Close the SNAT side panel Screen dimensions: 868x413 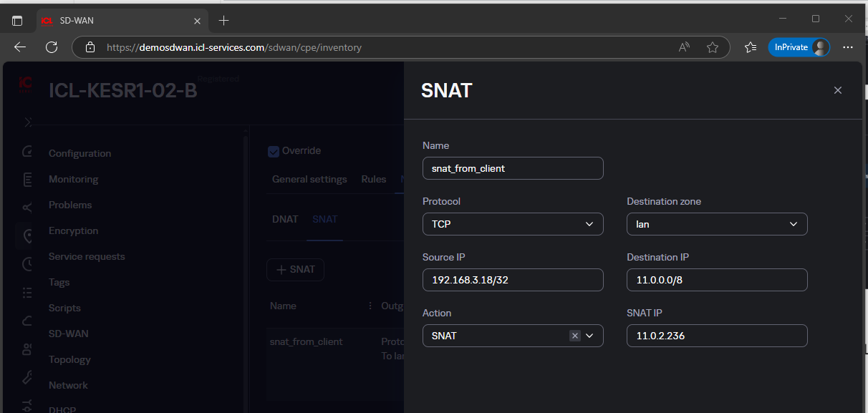click(837, 90)
